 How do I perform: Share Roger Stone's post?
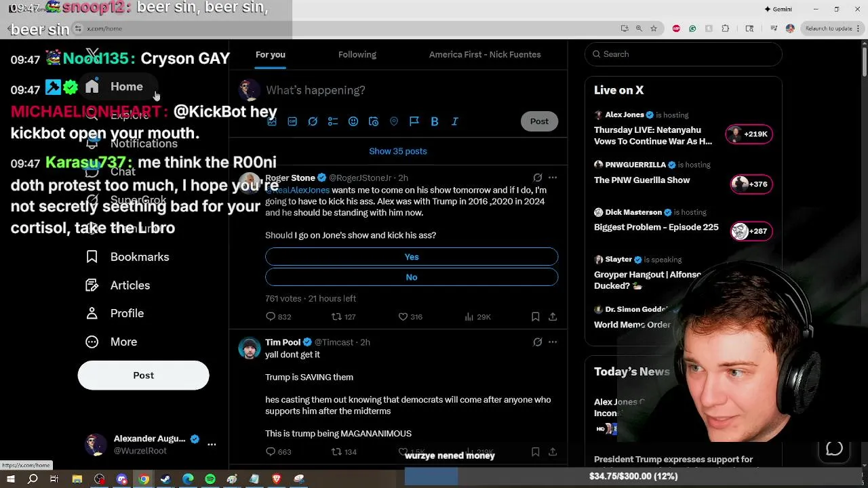(x=553, y=317)
